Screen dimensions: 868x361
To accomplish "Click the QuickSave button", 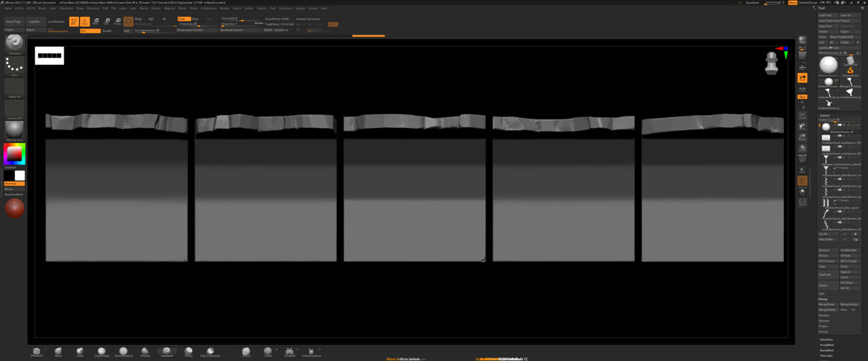I will click(752, 3).
